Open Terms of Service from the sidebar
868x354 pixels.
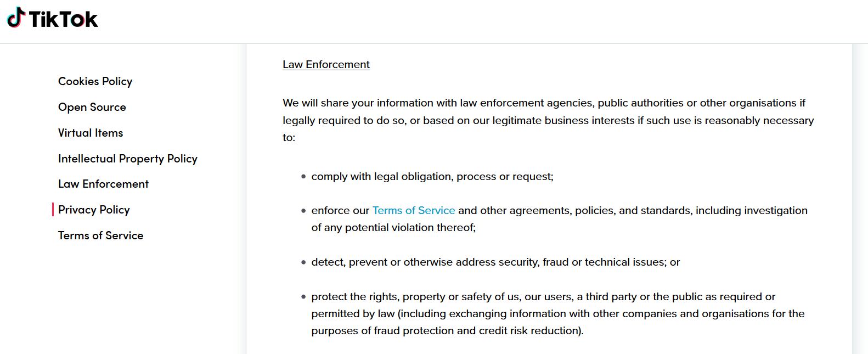(100, 235)
